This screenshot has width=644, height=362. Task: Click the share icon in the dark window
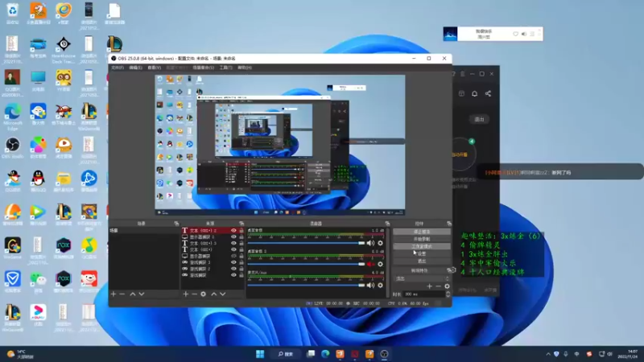(488, 93)
